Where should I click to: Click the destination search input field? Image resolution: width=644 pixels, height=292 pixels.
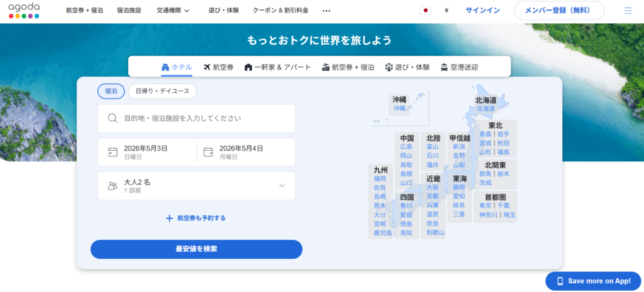(201, 118)
